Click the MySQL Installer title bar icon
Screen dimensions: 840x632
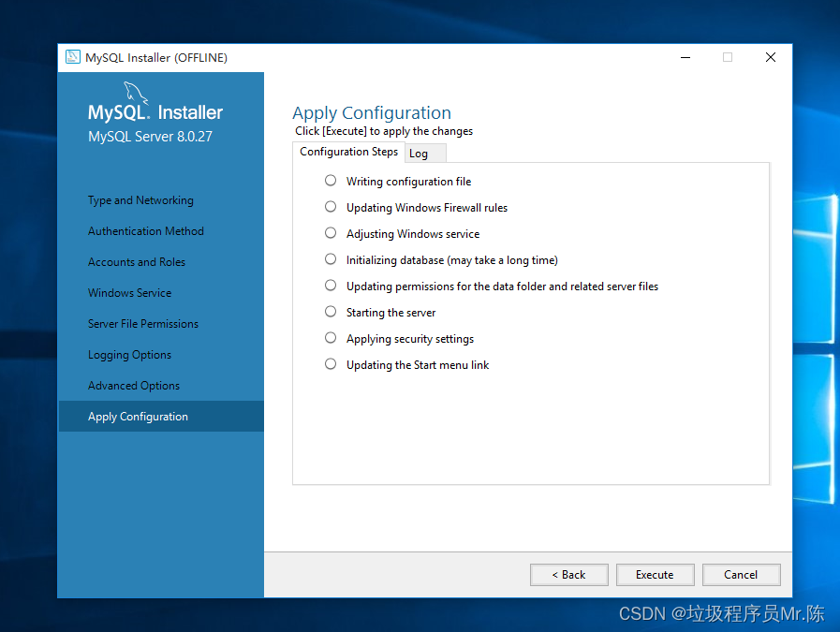pos(73,57)
